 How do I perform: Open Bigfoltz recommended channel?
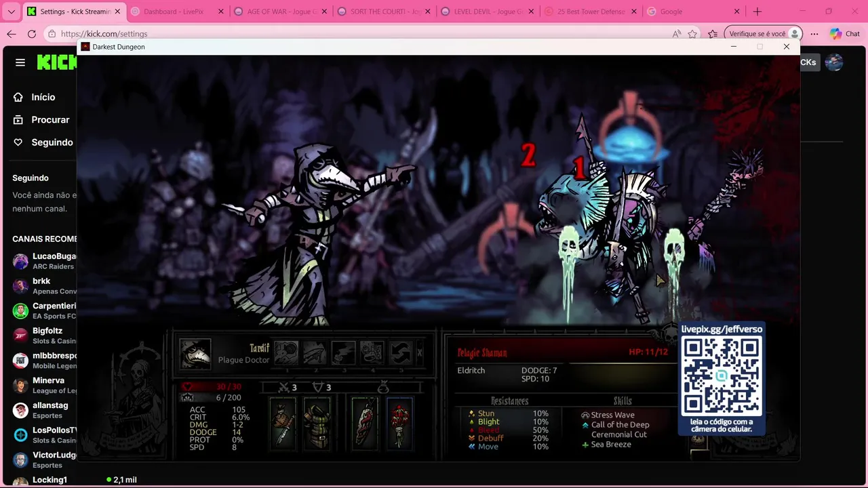44,335
